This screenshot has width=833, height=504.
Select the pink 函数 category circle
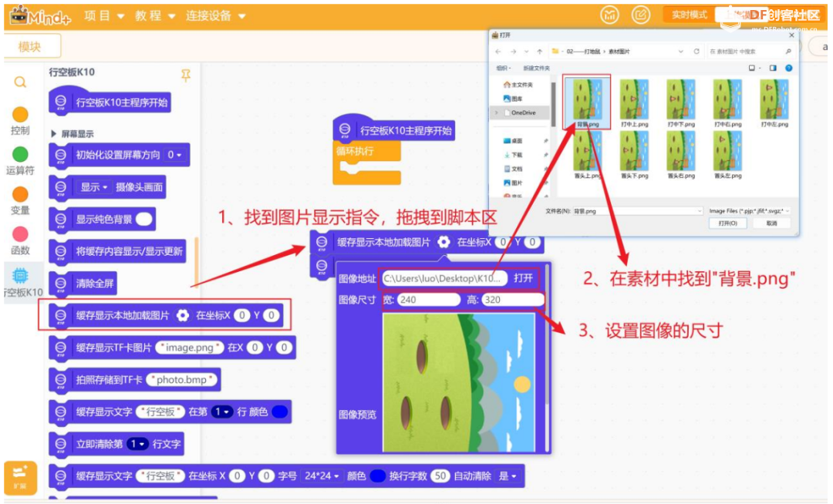coord(20,234)
